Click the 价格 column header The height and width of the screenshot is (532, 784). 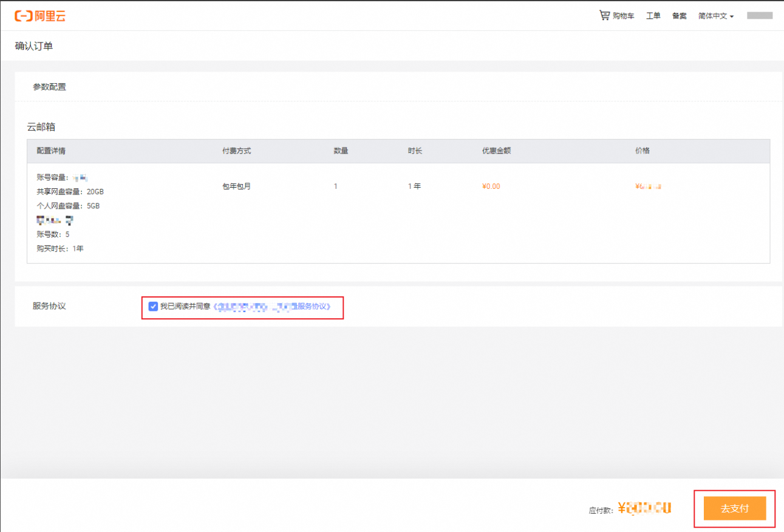tap(642, 151)
